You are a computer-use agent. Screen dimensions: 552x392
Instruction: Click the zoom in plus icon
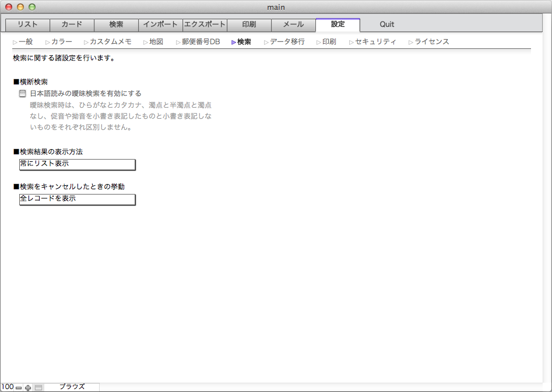click(x=28, y=387)
